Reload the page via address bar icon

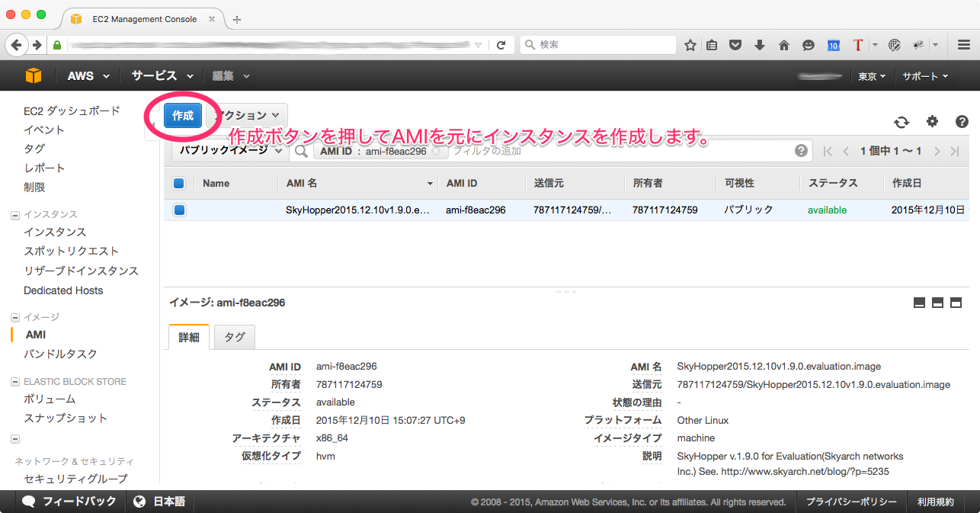click(501, 45)
